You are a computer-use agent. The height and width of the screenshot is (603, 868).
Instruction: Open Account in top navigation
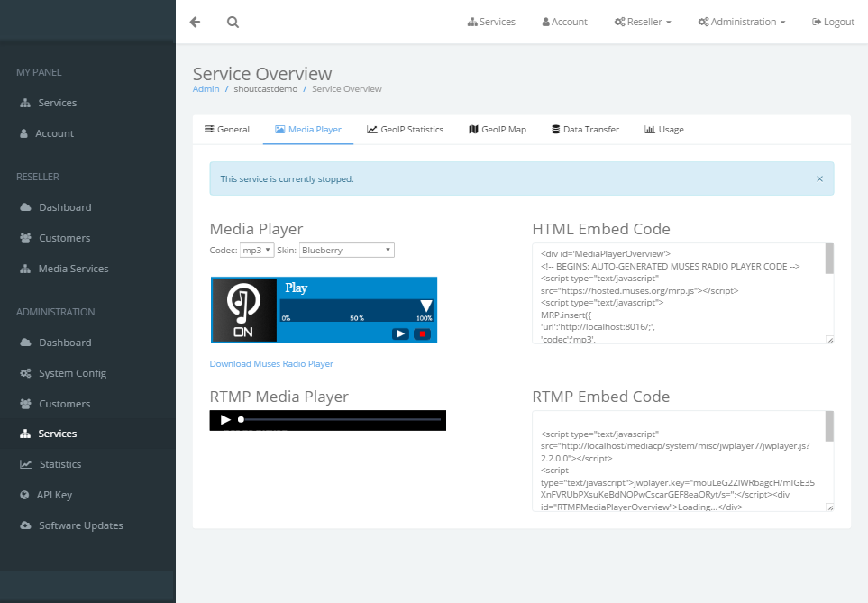[564, 22]
